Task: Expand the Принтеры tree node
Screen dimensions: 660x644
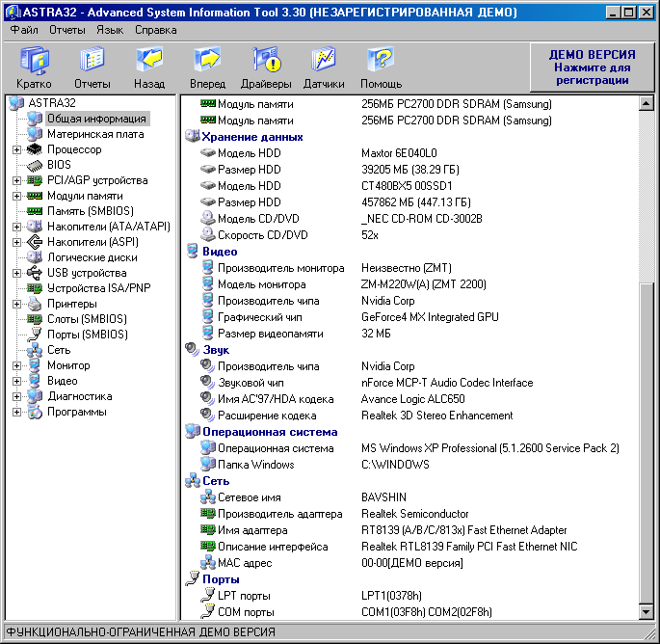Action: click(x=16, y=304)
